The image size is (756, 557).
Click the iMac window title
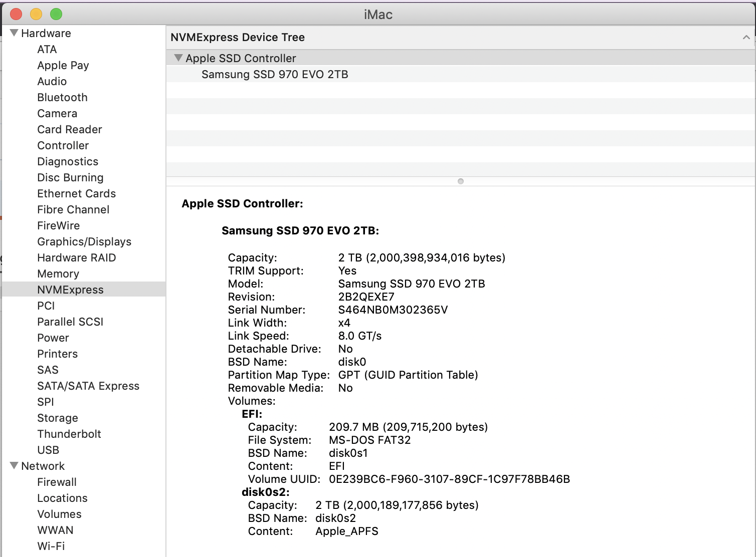coord(379,14)
